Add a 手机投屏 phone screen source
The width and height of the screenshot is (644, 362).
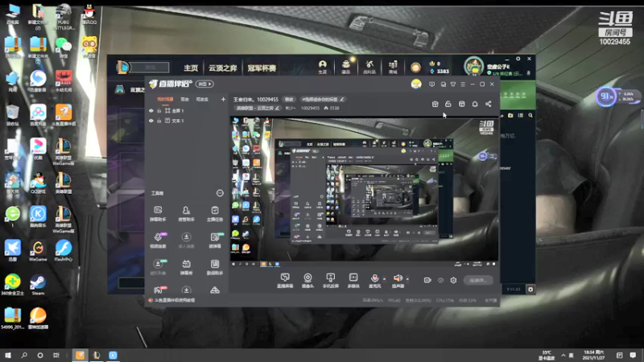(330, 280)
